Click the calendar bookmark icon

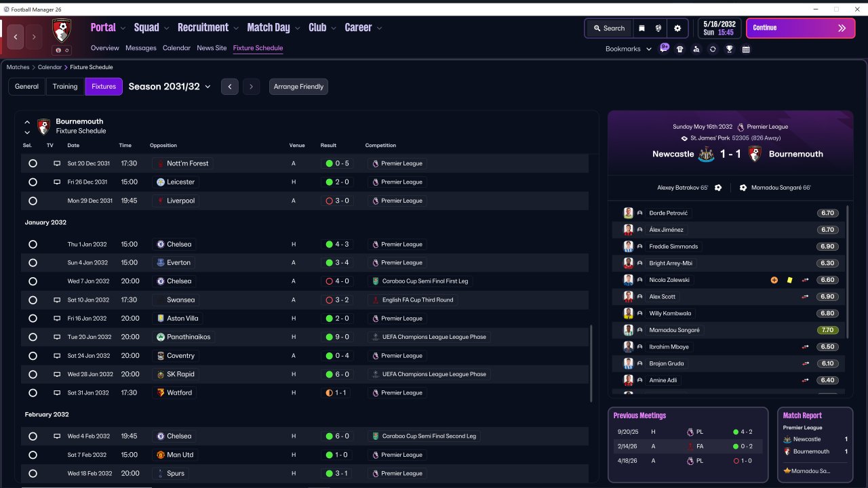tap(746, 49)
